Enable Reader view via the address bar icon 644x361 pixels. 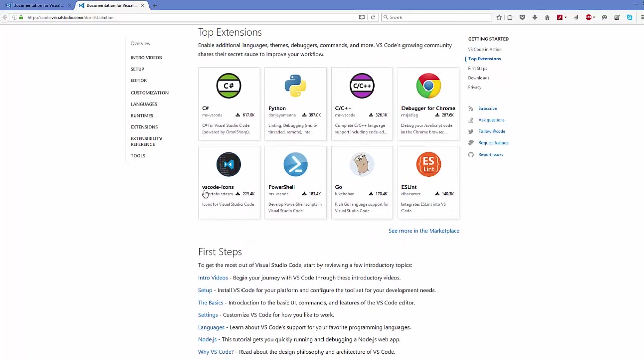click(362, 17)
